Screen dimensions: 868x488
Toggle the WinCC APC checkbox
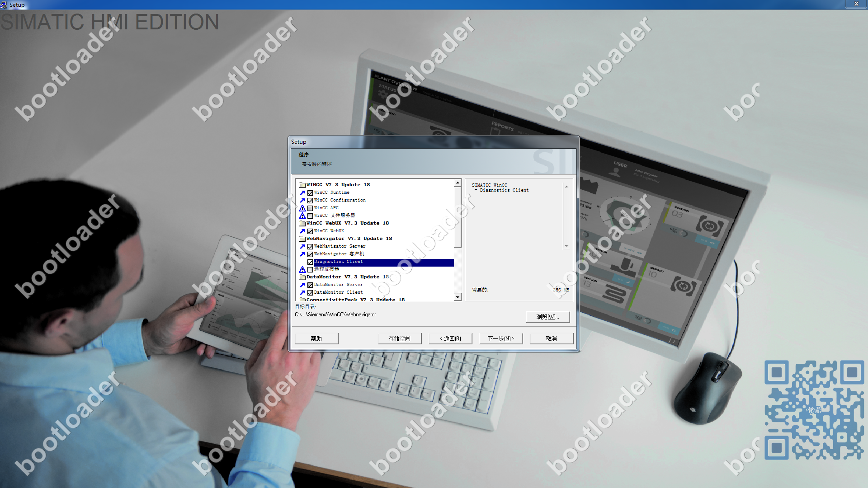(x=310, y=208)
